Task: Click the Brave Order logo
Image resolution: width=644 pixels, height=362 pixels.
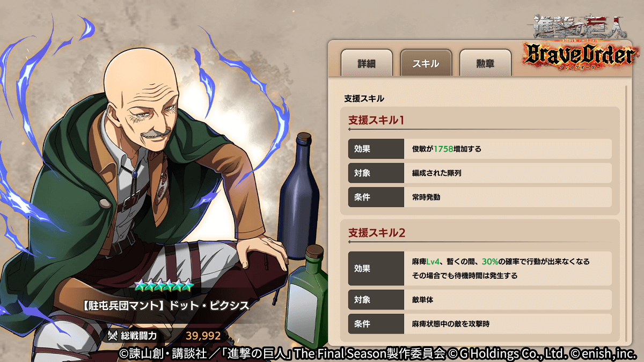Action: pos(580,56)
